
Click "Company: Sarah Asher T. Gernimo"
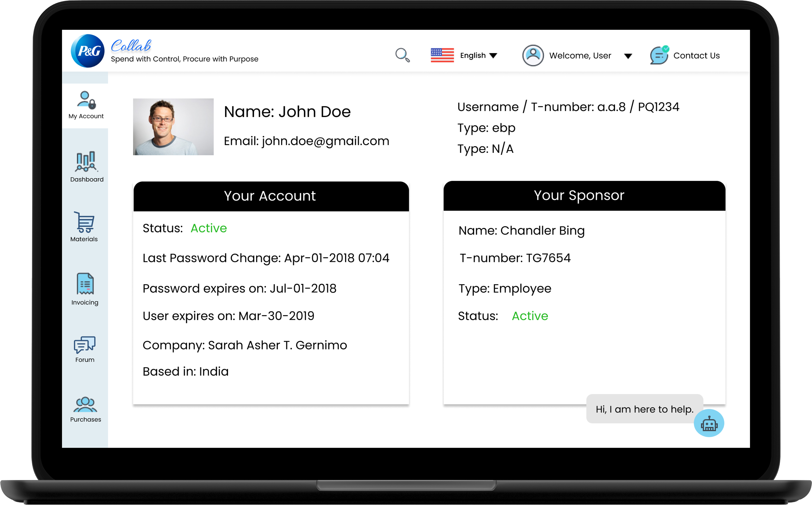tap(245, 345)
